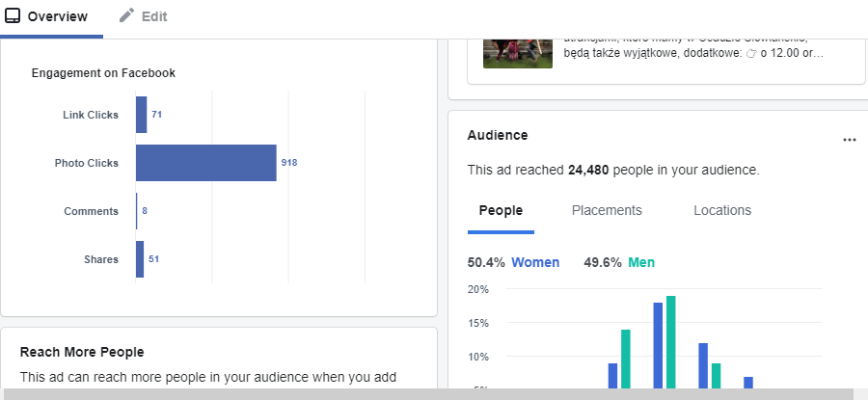Select the Placements audience tab
868x400 pixels.
[x=607, y=210]
